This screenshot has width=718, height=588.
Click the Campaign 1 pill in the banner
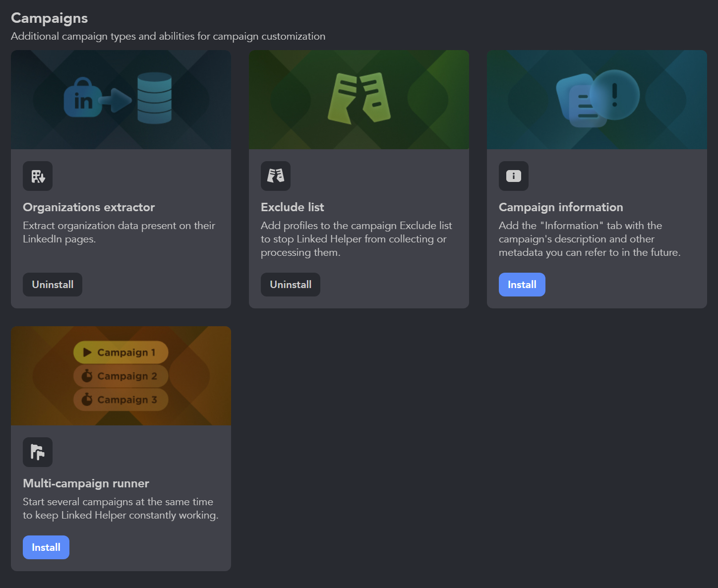[x=120, y=353]
